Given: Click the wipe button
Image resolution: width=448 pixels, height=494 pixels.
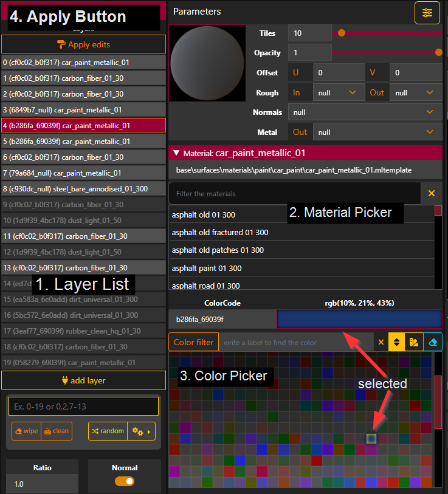Looking at the screenshot, I should [x=26, y=431].
